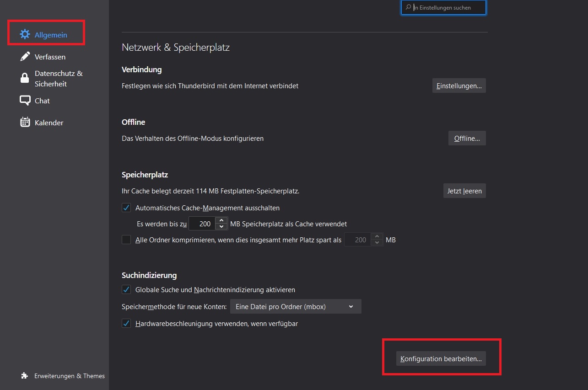Click the Datenschutz & Sicherheit lock icon
This screenshot has height=390, width=588.
click(x=25, y=78)
